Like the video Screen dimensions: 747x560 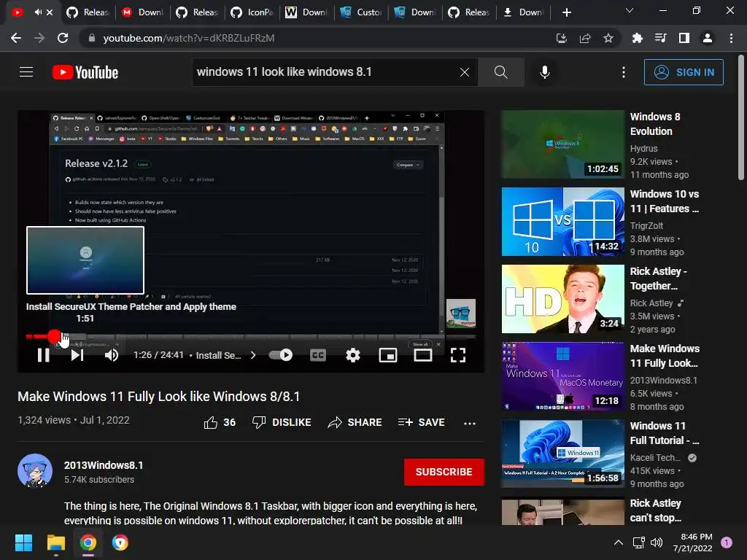tap(220, 422)
